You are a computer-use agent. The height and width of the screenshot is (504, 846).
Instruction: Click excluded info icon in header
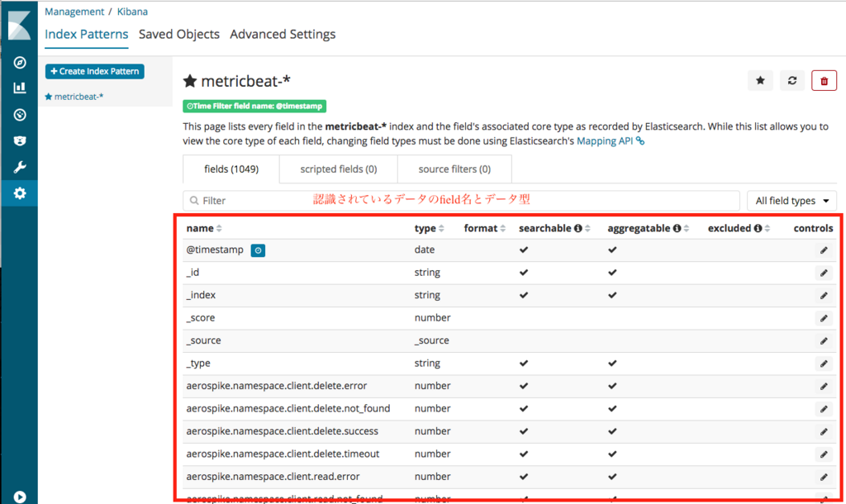point(758,228)
